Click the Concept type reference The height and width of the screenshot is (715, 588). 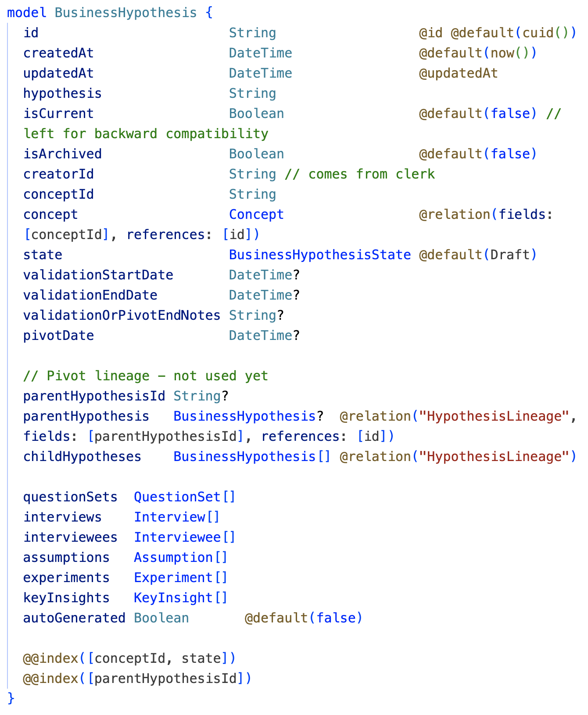(x=256, y=214)
